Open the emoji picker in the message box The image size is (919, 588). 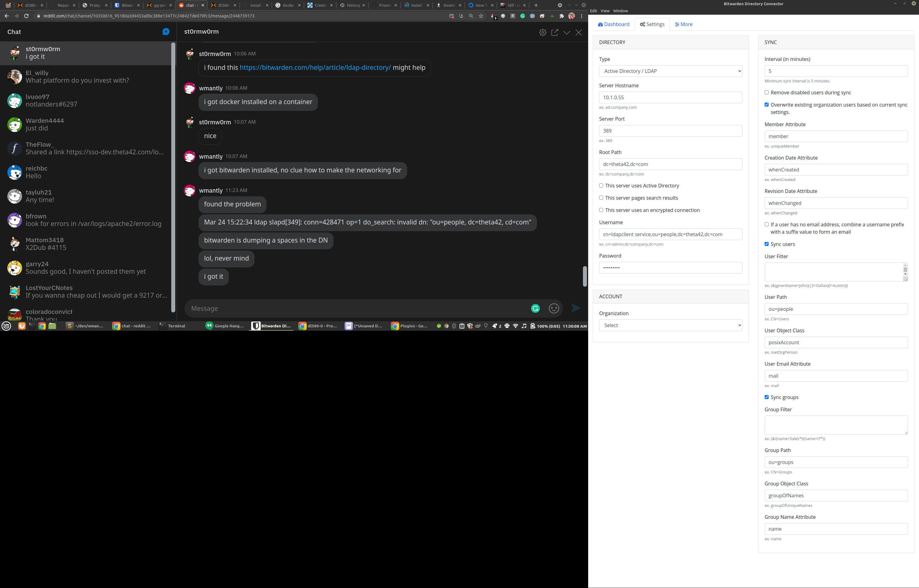(x=554, y=308)
